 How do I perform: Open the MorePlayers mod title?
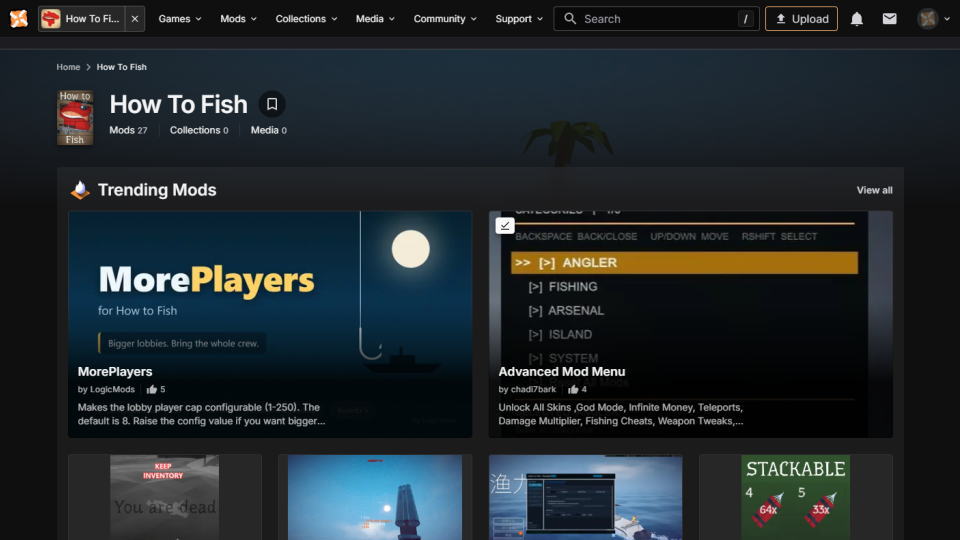tap(115, 372)
